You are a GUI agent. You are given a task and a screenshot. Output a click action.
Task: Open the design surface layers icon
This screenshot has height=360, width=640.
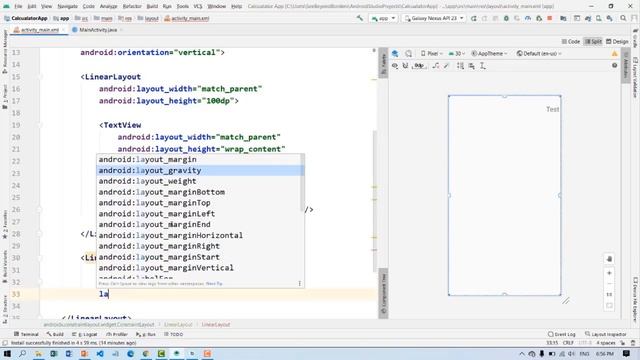tap(395, 53)
